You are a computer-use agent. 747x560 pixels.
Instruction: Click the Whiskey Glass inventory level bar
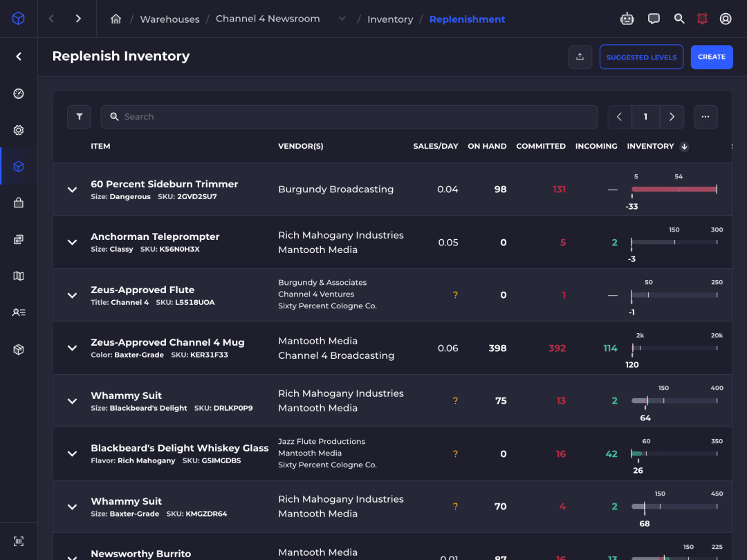point(674,454)
